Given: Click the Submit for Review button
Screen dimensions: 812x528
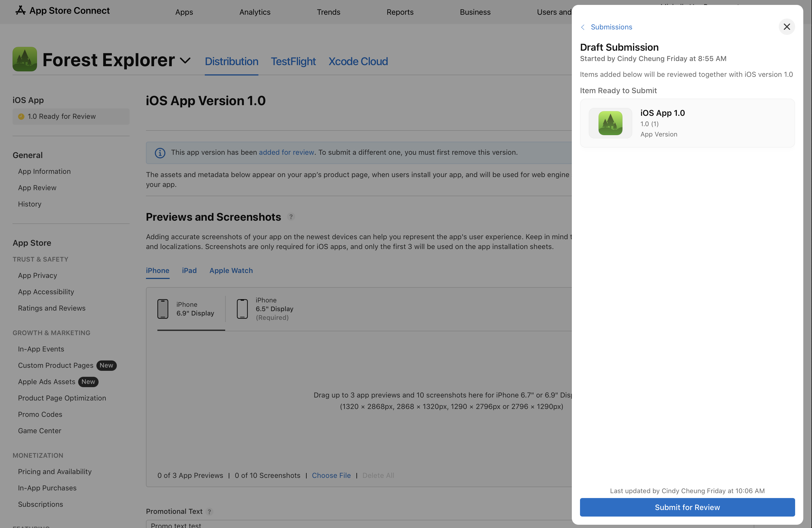Looking at the screenshot, I should point(687,507).
